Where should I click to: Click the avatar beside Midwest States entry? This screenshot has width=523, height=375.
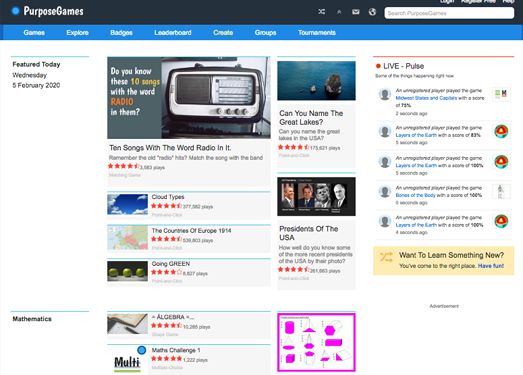pyautogui.click(x=385, y=94)
